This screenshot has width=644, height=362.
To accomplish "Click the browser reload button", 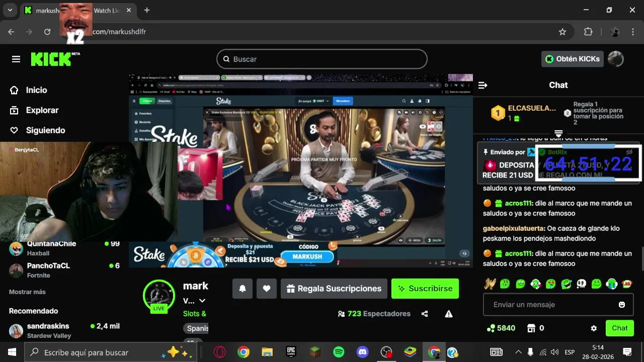I will pos(47,32).
